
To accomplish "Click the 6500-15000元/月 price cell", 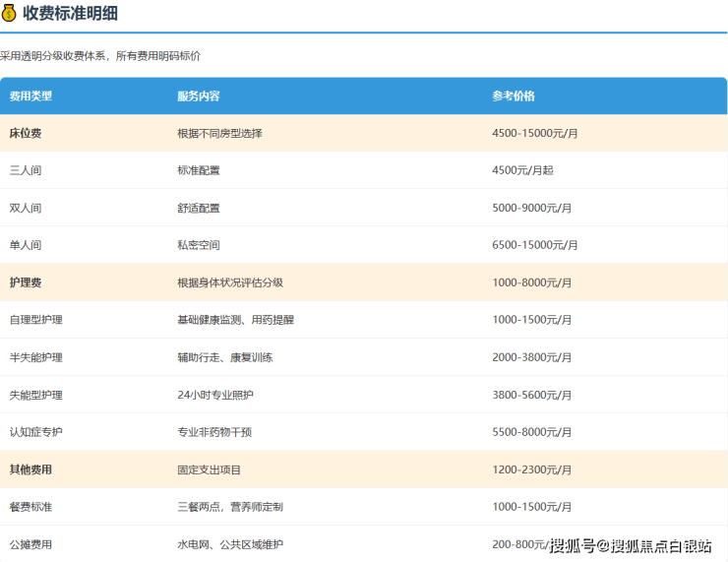I will (x=534, y=245).
